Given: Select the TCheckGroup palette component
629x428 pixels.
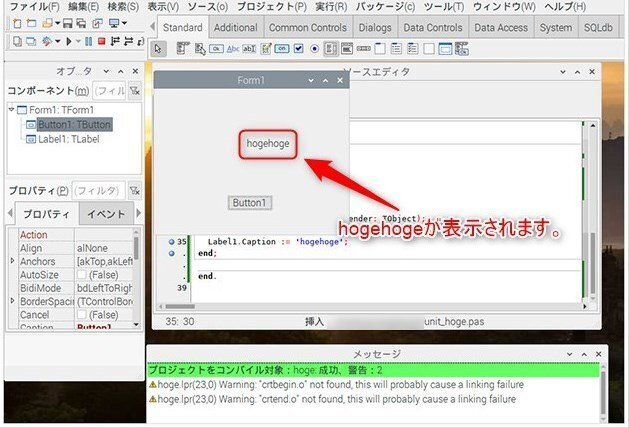Looking at the screenshot, I should tap(413, 49).
